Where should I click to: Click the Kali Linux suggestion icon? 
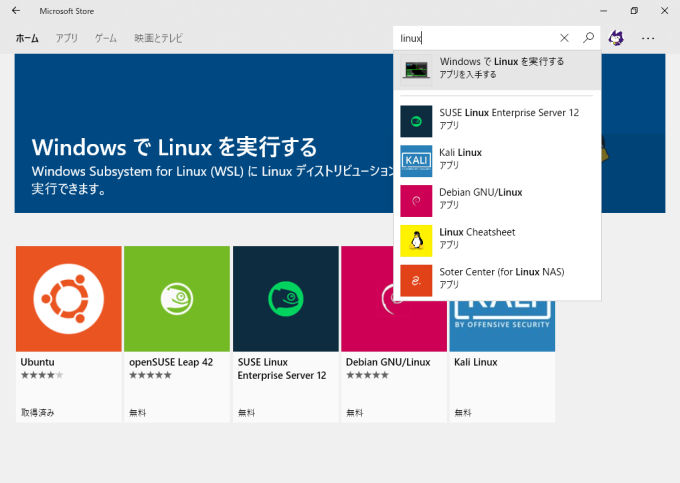coord(416,161)
